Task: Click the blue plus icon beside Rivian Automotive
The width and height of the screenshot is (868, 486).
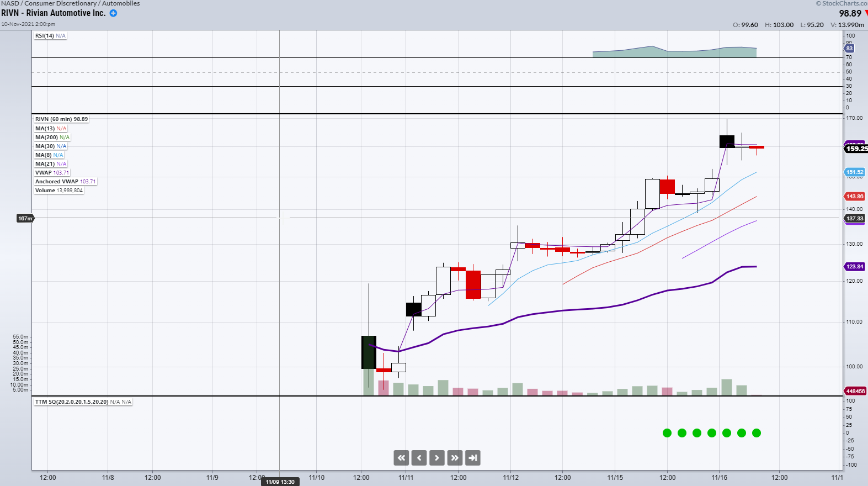Action: pyautogui.click(x=113, y=13)
